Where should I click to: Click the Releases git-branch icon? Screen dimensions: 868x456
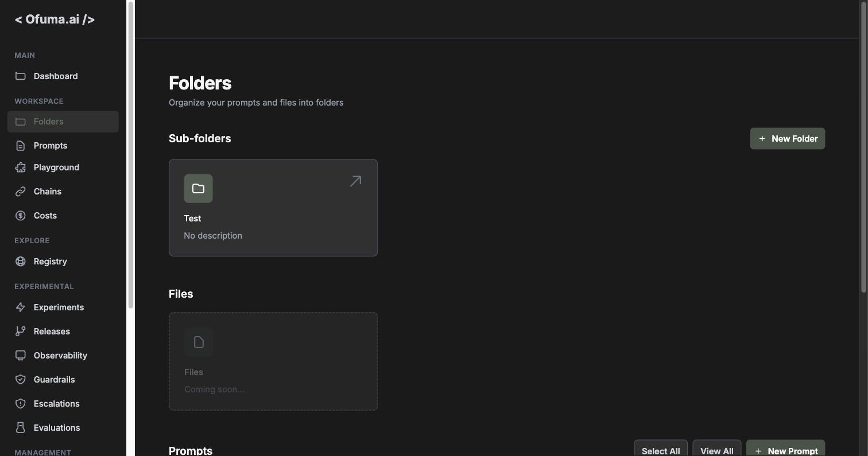(21, 332)
